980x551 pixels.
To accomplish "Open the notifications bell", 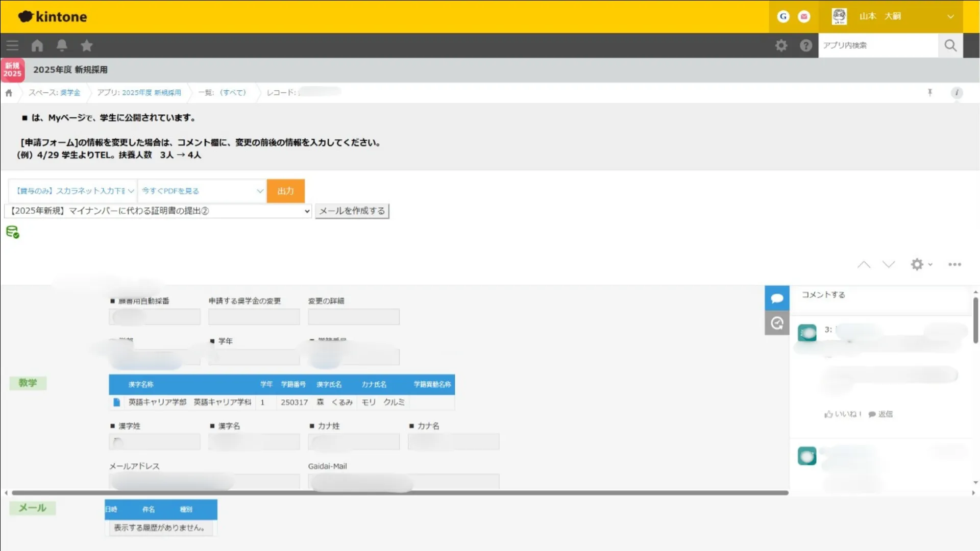I will point(62,45).
